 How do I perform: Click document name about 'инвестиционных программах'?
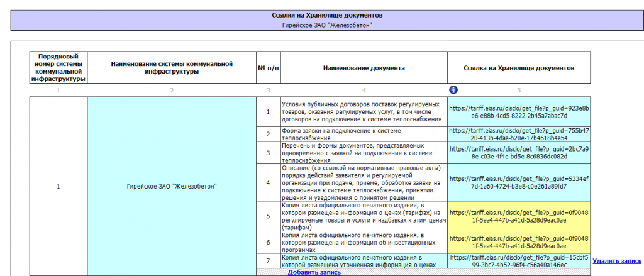pyautogui.click(x=364, y=242)
